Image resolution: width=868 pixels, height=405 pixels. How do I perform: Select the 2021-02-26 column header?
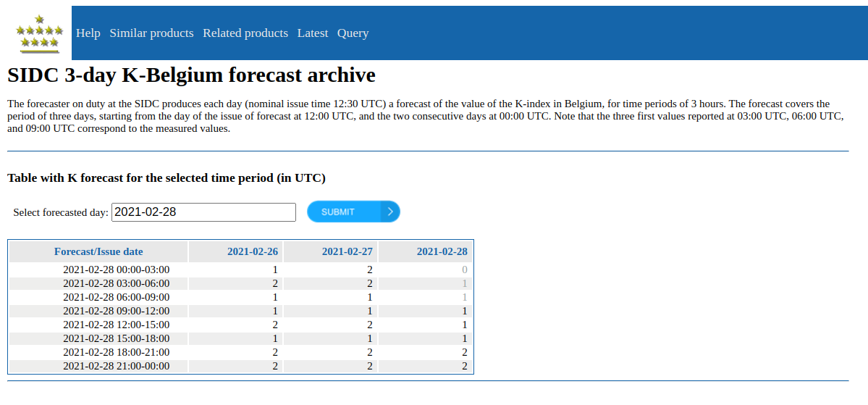coord(252,251)
